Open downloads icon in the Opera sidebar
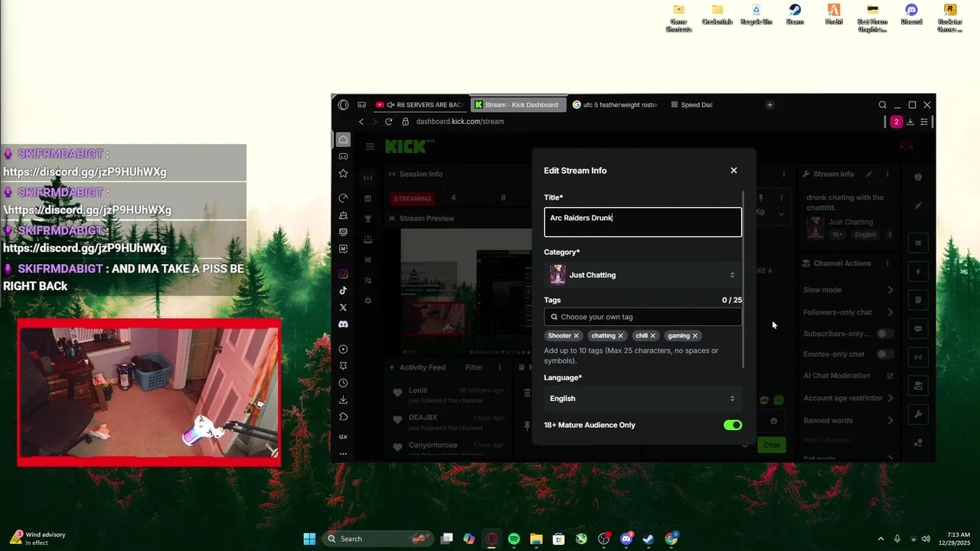The height and width of the screenshot is (551, 980). [x=343, y=399]
